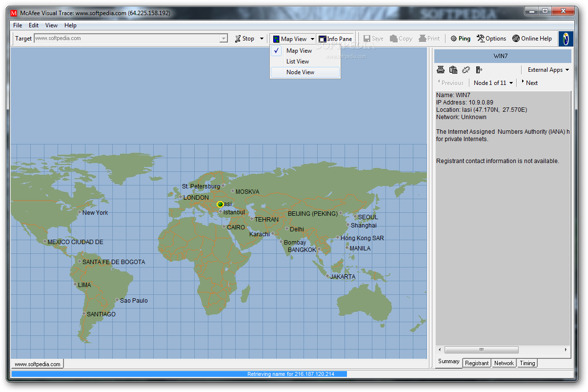Image resolution: width=588 pixels, height=392 pixels.
Task: Click the SANTA FE DE BOGOTA marker
Action: pos(80,261)
